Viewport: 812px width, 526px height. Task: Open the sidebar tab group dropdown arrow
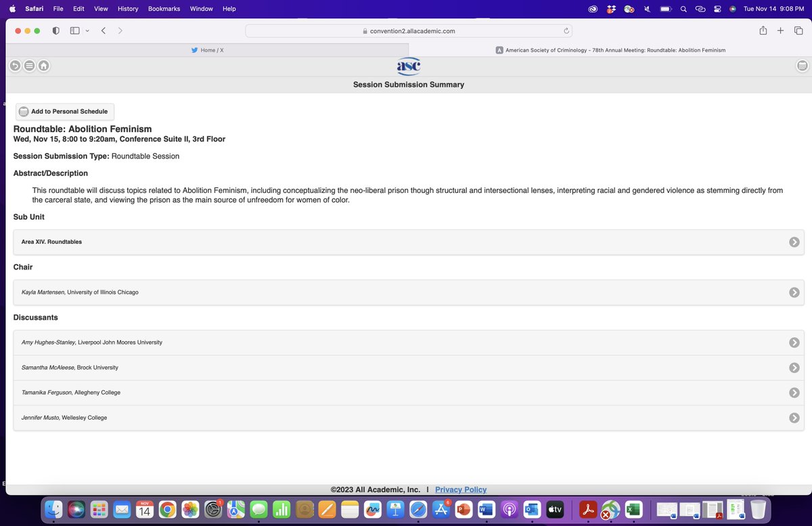(87, 30)
